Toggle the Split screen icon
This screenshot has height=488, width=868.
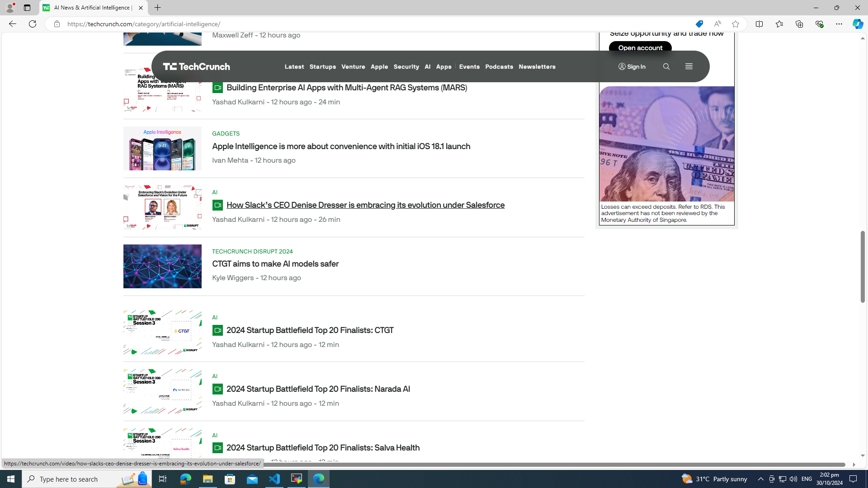(x=759, y=24)
